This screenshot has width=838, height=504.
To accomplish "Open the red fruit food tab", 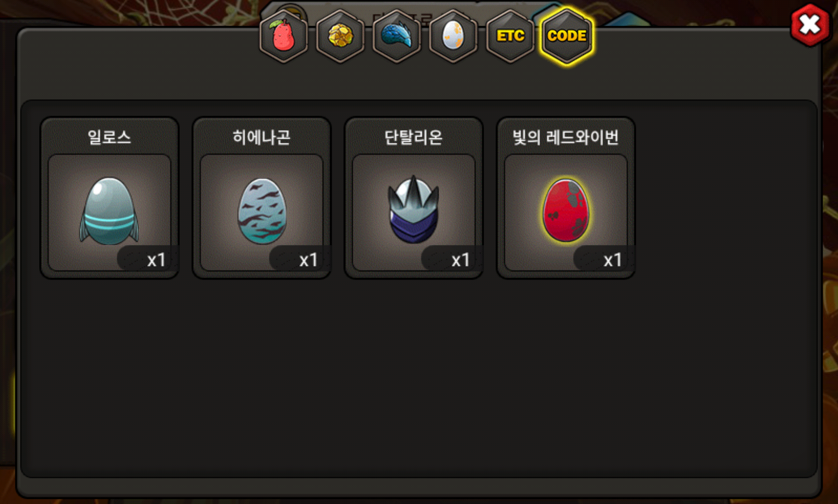I will pyautogui.click(x=284, y=36).
